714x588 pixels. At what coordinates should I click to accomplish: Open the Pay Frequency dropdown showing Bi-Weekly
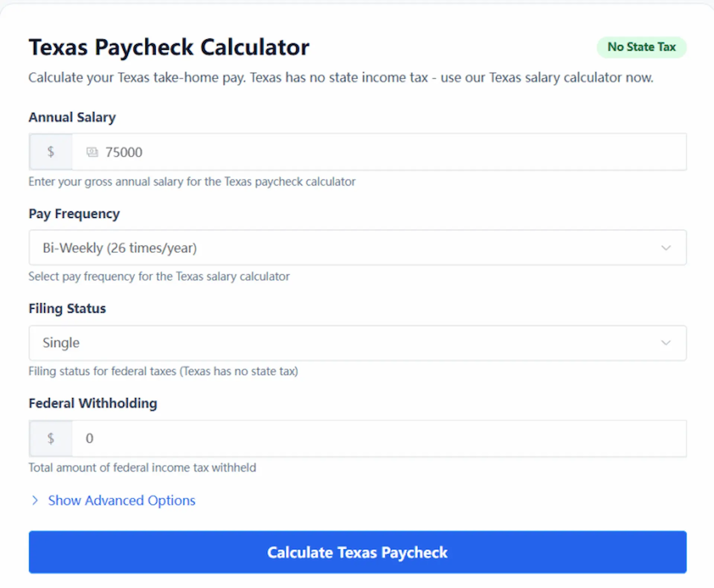(357, 248)
